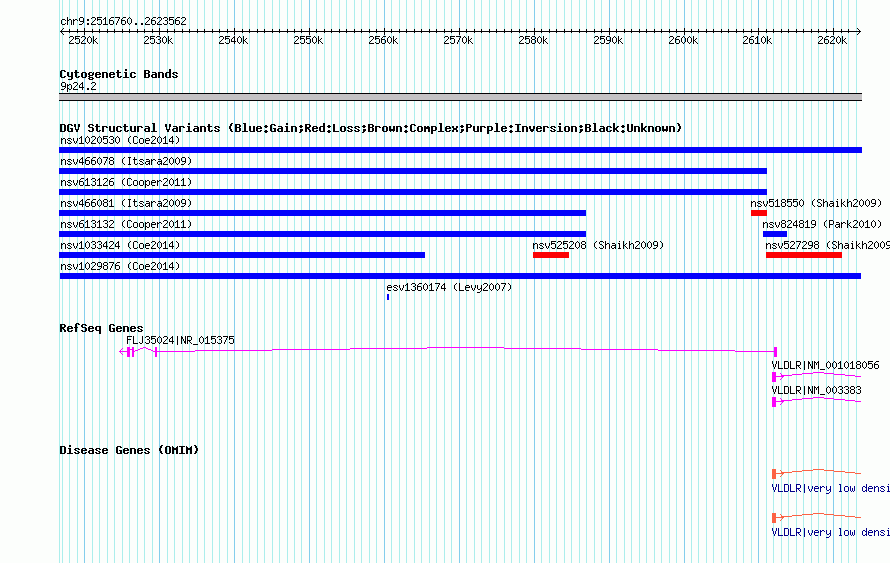Image resolution: width=890 pixels, height=563 pixels.
Task: Click the small blue nsv824819 (Park2010) bar
Action: (x=775, y=234)
